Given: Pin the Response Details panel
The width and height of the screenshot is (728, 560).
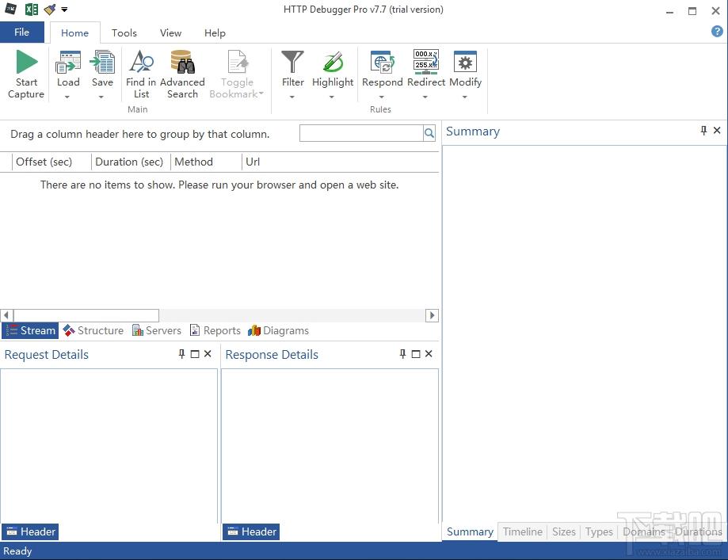Looking at the screenshot, I should pos(402,354).
